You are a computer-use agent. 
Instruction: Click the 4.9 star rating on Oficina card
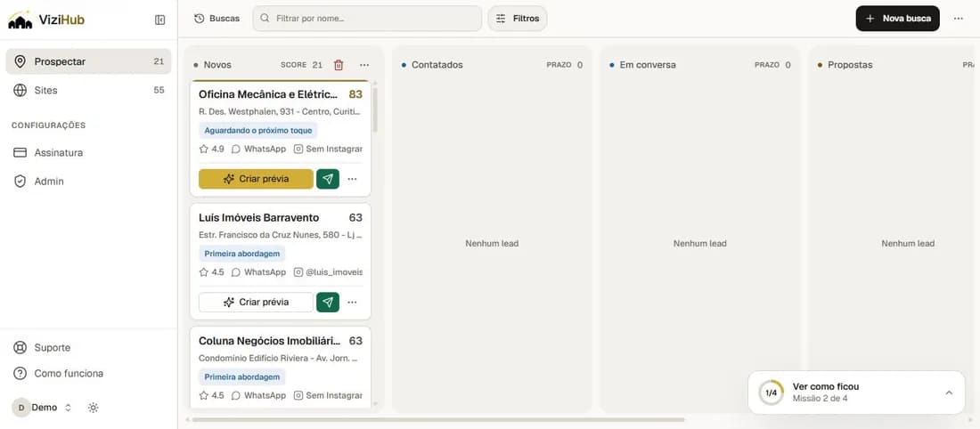click(211, 150)
